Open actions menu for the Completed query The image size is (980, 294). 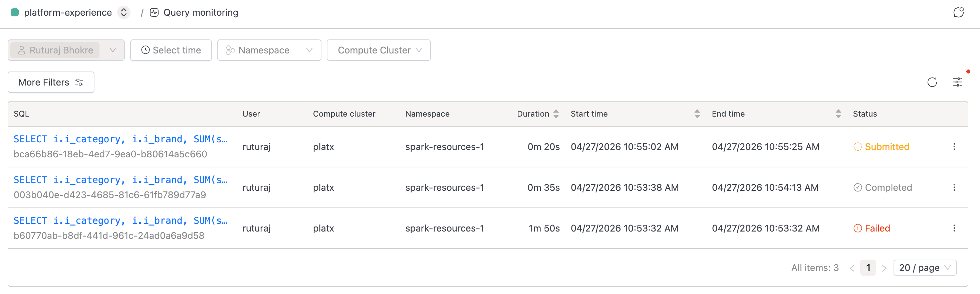(954, 187)
